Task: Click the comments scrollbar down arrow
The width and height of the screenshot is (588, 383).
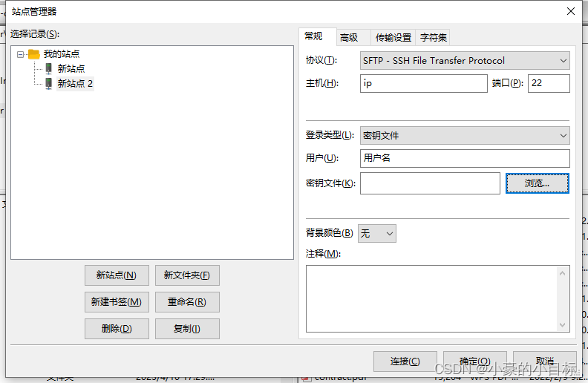Action: [562, 325]
